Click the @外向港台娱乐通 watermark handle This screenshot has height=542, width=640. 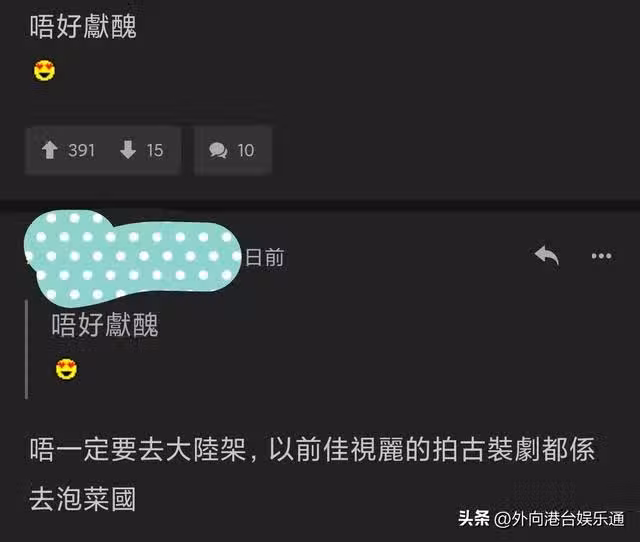(x=559, y=519)
